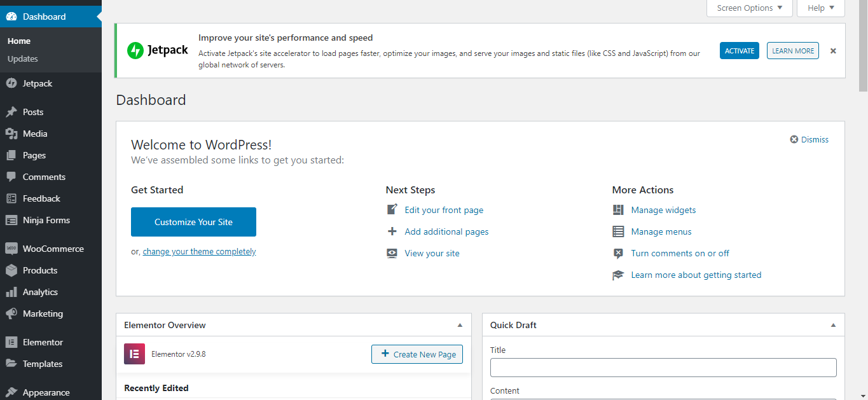Click the Quick Draft Title field
The height and width of the screenshot is (400, 868).
[x=663, y=368]
